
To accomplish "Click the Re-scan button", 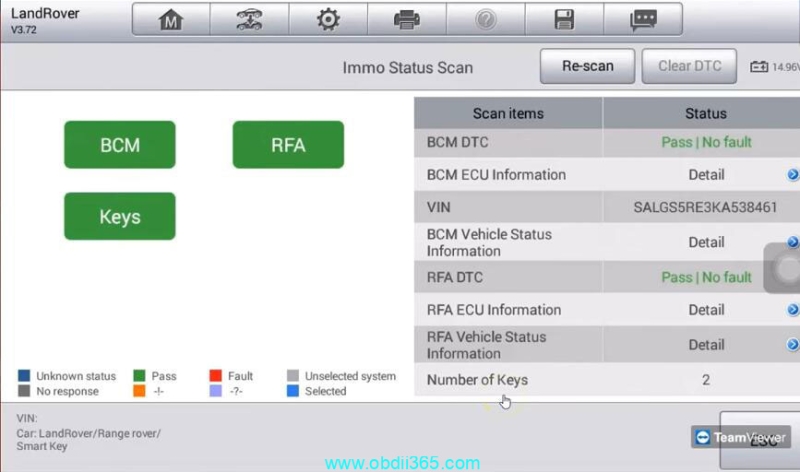I will (587, 66).
